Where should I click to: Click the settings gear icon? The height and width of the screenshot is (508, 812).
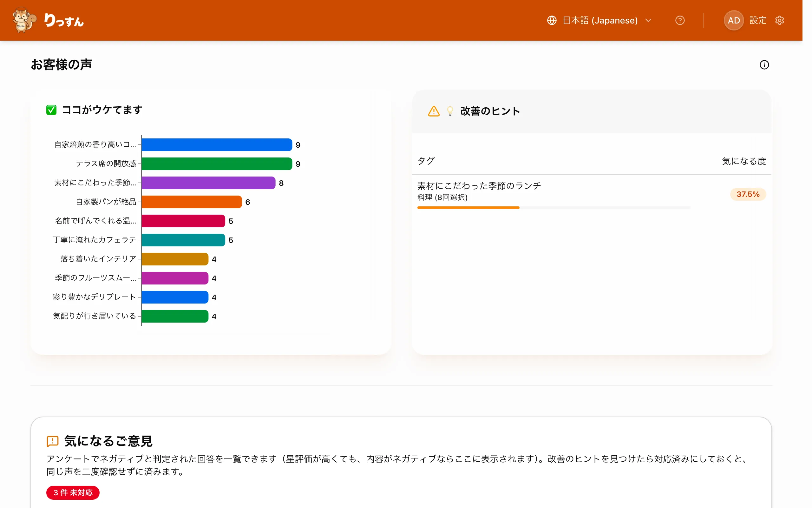(x=779, y=21)
